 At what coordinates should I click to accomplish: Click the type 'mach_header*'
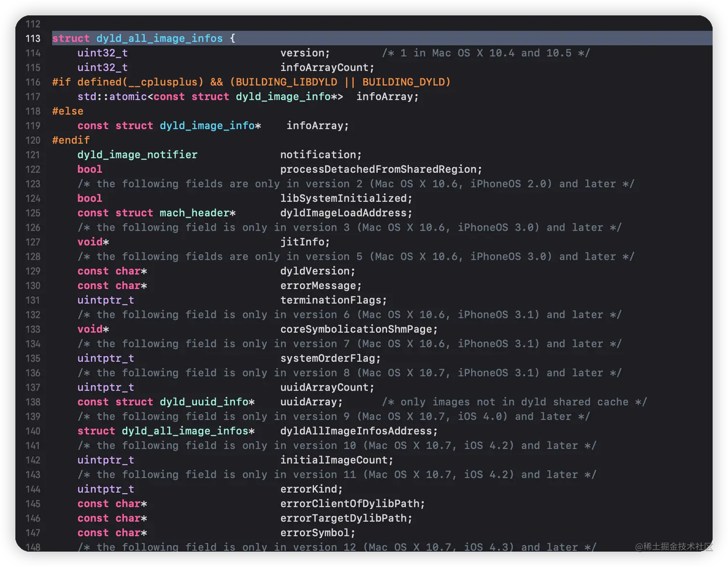click(198, 213)
